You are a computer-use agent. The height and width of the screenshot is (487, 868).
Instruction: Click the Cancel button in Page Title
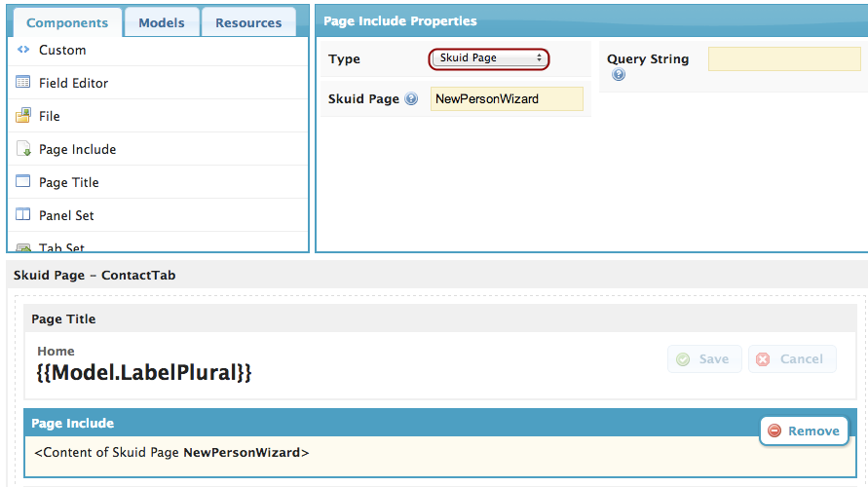[791, 358]
